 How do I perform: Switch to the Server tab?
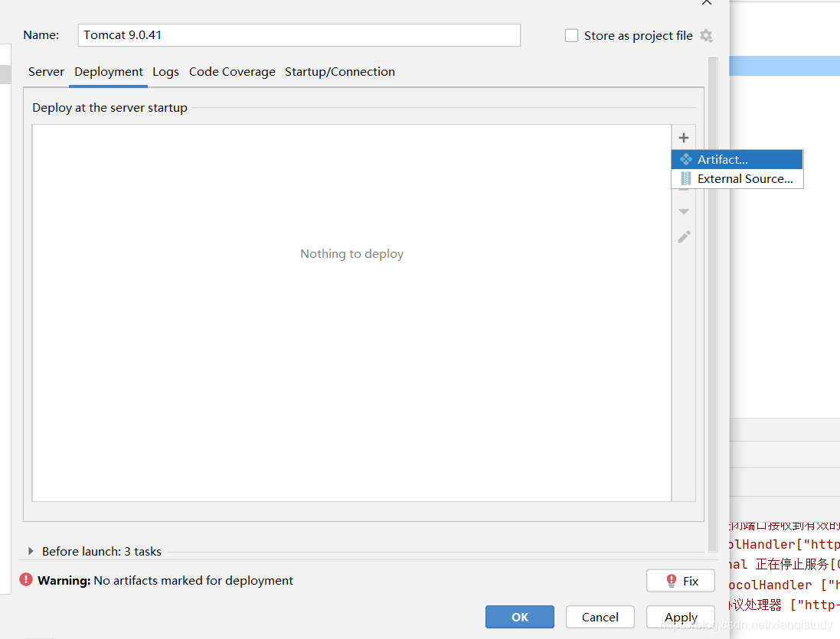coord(46,72)
